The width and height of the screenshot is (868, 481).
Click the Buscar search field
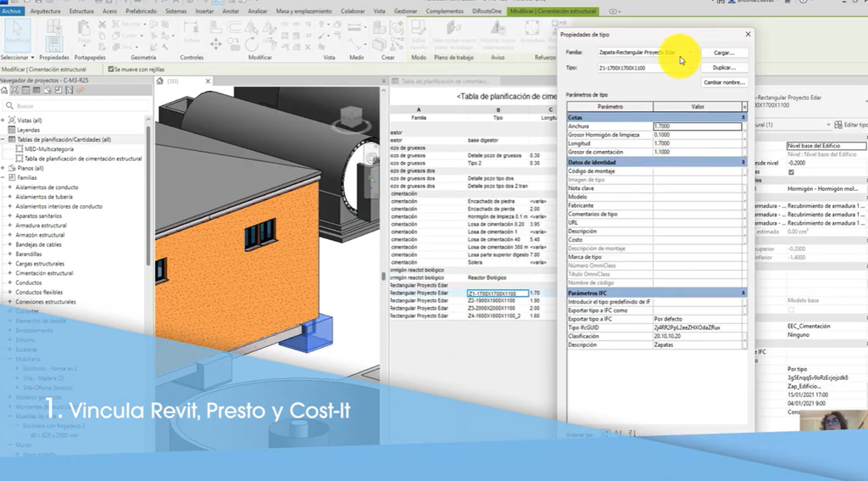pyautogui.click(x=77, y=105)
